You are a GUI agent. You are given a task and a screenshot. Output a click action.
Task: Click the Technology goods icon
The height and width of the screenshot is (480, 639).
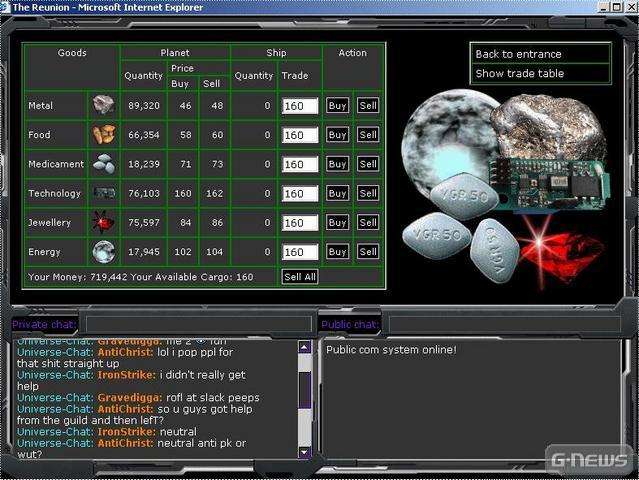click(x=103, y=193)
